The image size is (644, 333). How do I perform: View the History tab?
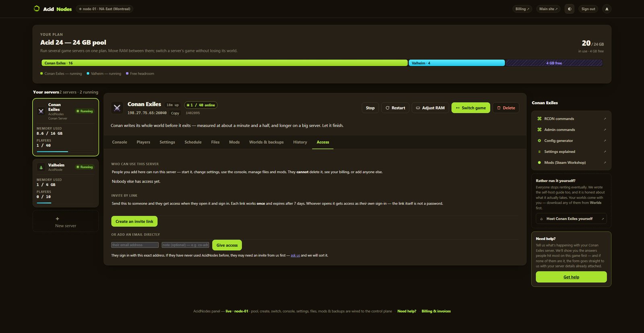click(x=300, y=142)
